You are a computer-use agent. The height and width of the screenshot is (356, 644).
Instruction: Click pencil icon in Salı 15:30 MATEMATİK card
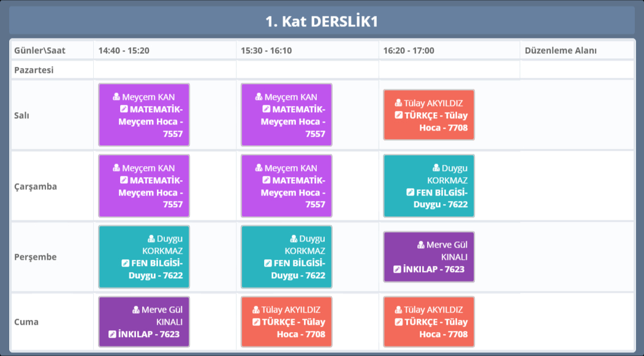coord(267,109)
